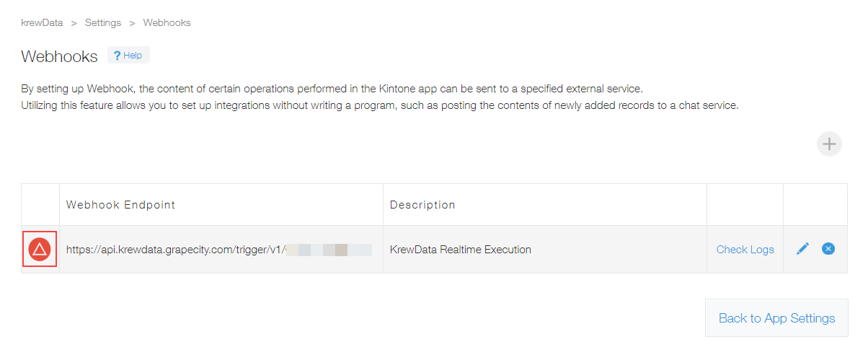
Task: Click the blurred token portion of the URL
Action: 328,250
